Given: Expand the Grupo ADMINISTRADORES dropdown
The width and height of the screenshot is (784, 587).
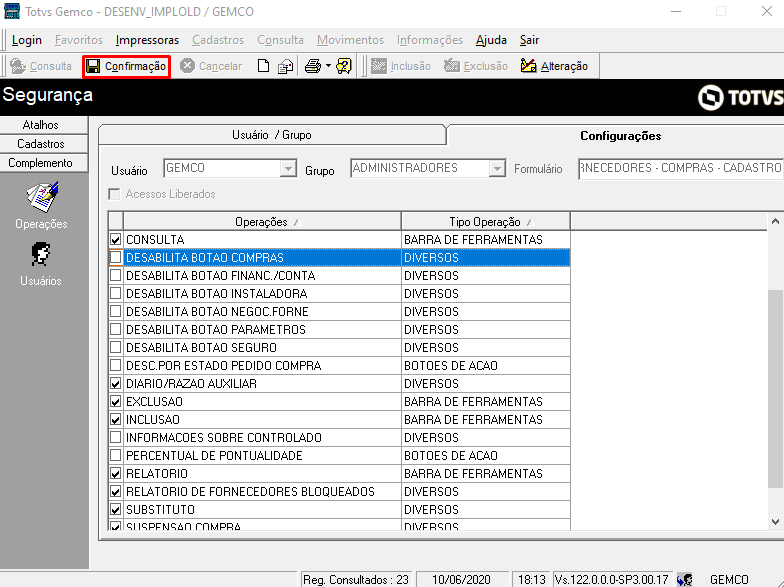Looking at the screenshot, I should (x=497, y=168).
